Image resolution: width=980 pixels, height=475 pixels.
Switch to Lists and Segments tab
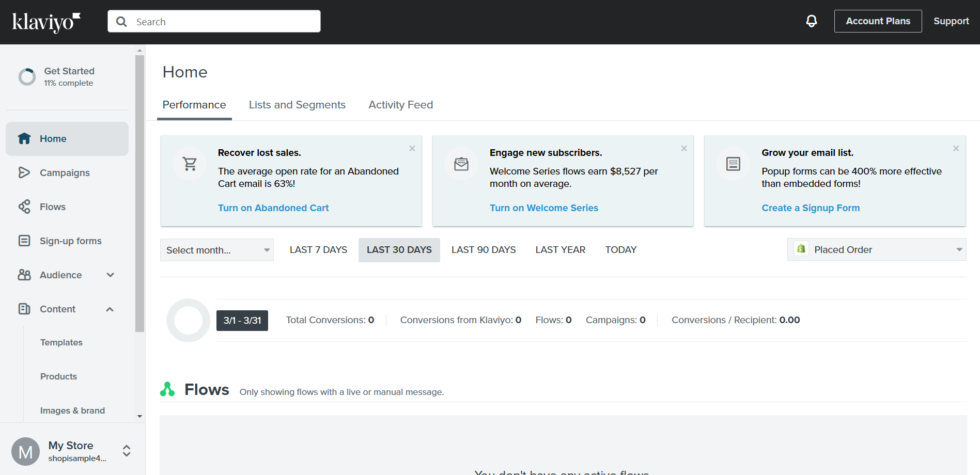click(x=297, y=105)
